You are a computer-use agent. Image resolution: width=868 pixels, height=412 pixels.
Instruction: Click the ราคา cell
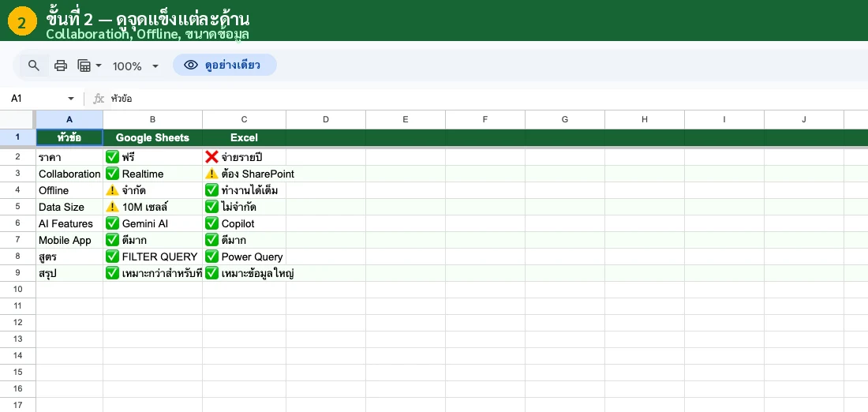point(69,157)
